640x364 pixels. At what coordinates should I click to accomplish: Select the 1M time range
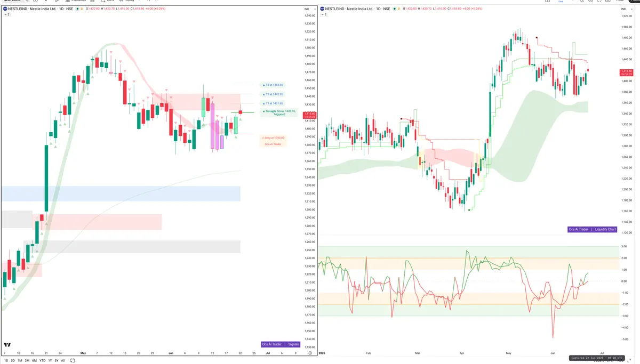tap(20, 360)
